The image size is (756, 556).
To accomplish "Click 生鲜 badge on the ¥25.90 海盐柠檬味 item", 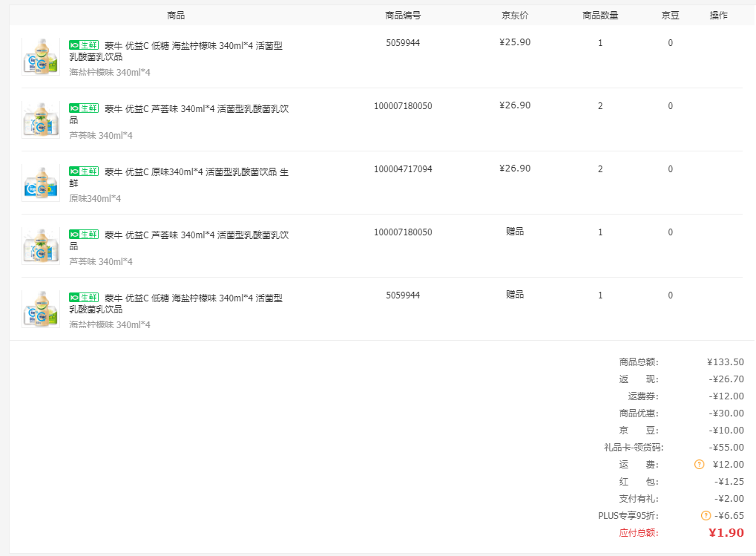I will (x=84, y=45).
